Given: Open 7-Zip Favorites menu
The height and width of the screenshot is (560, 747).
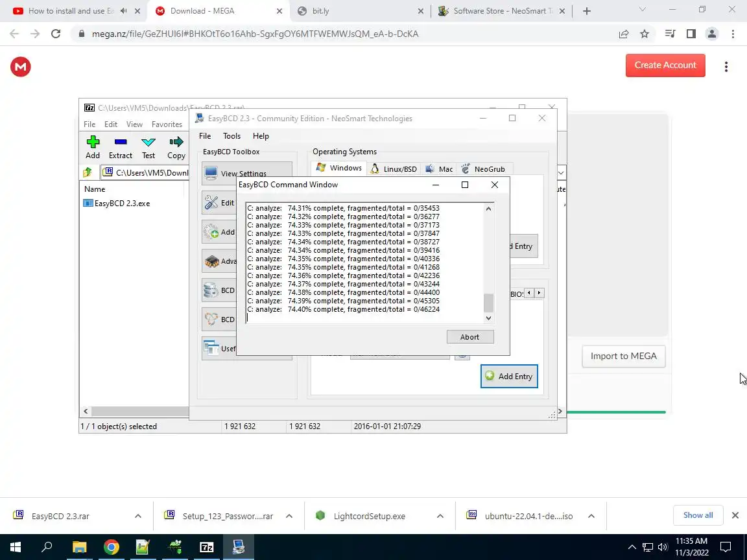Looking at the screenshot, I should (167, 124).
